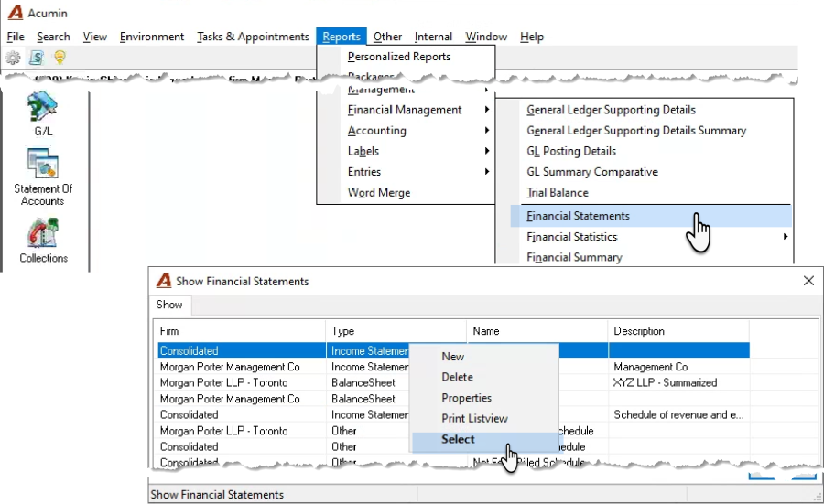Screen dimensions: 824x504
Task: Sort by the Name column header
Action: 537,331
